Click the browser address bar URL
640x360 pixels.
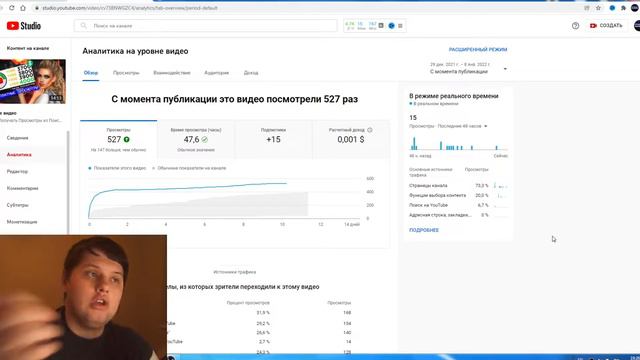[x=130, y=8]
